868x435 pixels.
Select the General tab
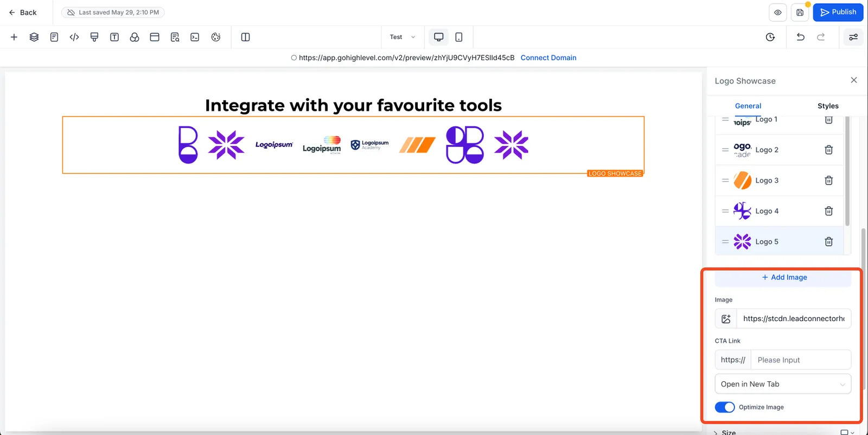tap(748, 106)
